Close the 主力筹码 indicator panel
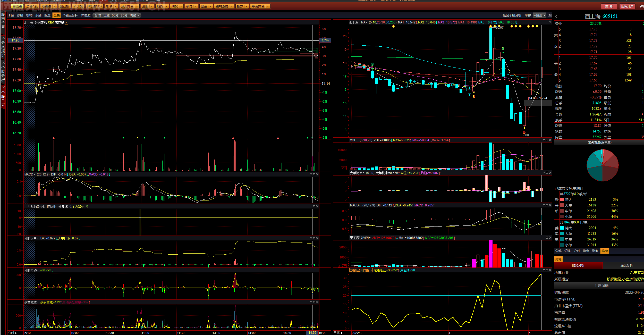Image resolution: width=644 pixels, height=335 pixels. coord(317,206)
